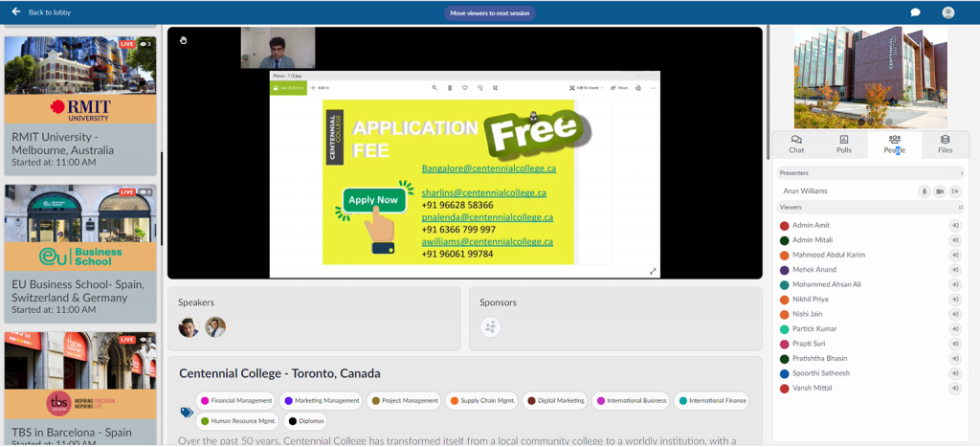This screenshot has height=447, width=980.
Task: Go back to lobby using arrow
Action: [x=15, y=11]
